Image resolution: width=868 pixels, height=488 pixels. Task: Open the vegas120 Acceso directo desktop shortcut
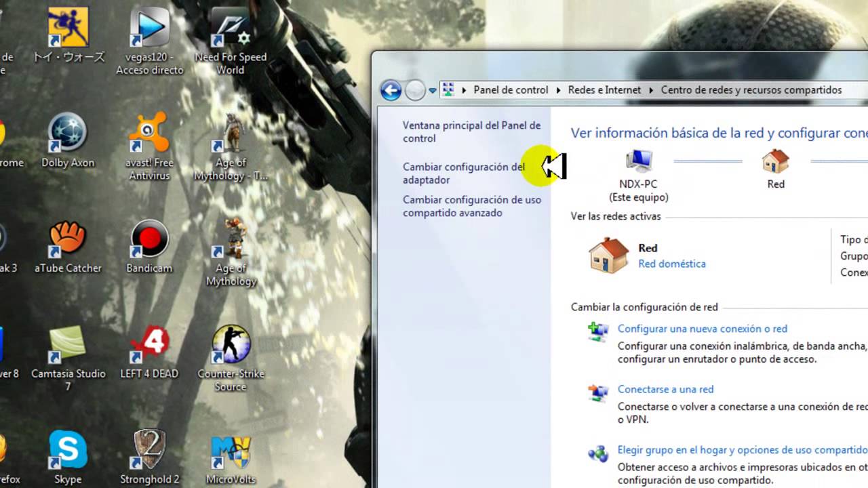pos(149,41)
